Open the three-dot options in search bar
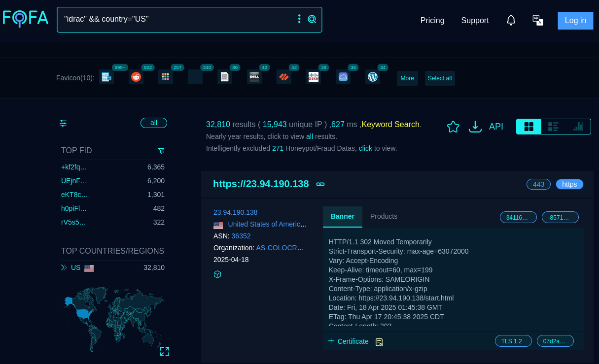This screenshot has height=364, width=599. click(299, 19)
